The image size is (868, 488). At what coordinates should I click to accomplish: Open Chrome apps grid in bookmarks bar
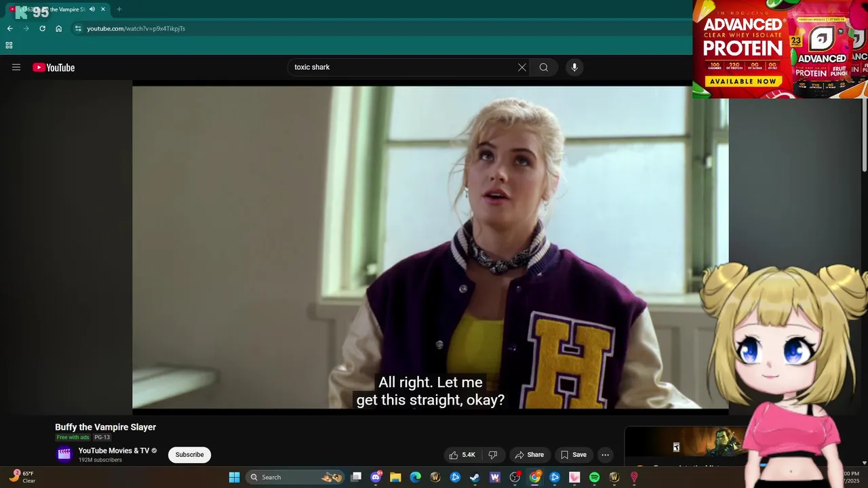pyautogui.click(x=9, y=45)
